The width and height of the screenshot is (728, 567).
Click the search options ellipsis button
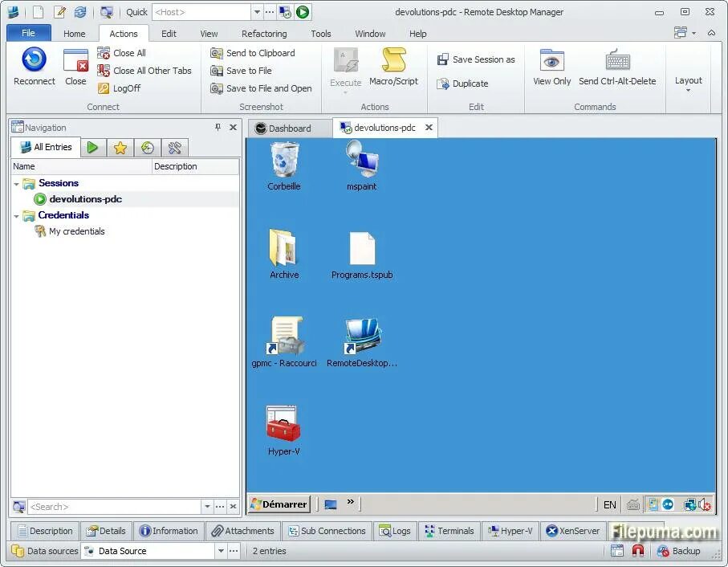coord(220,507)
